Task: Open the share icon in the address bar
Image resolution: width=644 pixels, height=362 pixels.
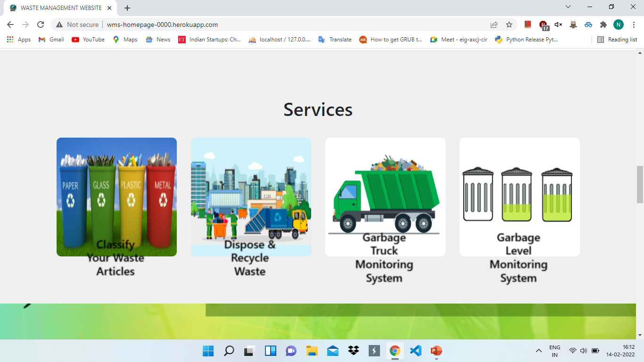Action: coord(494,25)
